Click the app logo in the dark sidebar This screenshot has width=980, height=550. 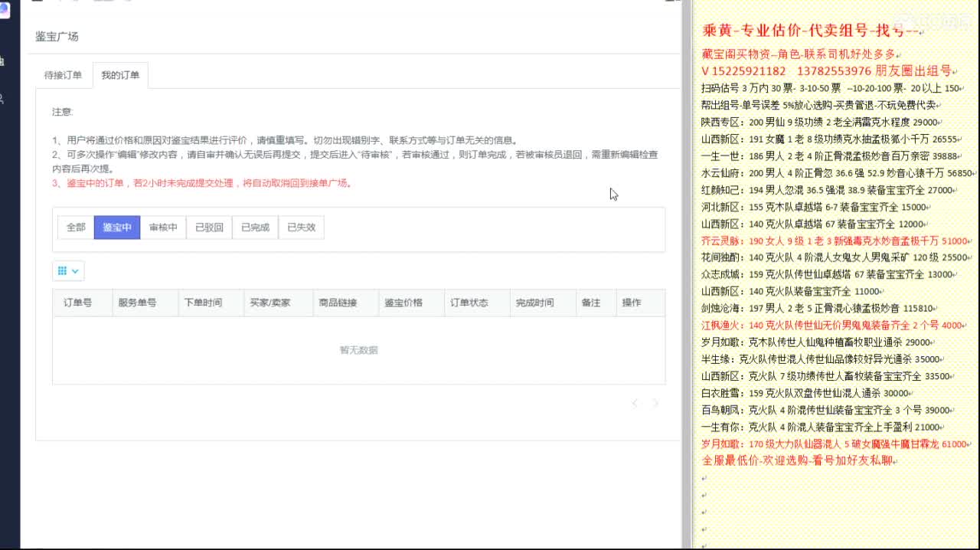pyautogui.click(x=5, y=11)
